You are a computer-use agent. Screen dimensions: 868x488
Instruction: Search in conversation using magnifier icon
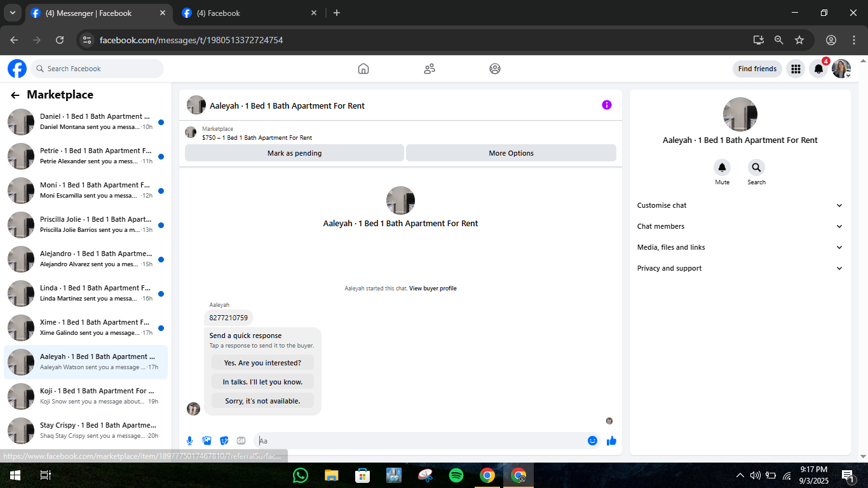click(x=756, y=168)
